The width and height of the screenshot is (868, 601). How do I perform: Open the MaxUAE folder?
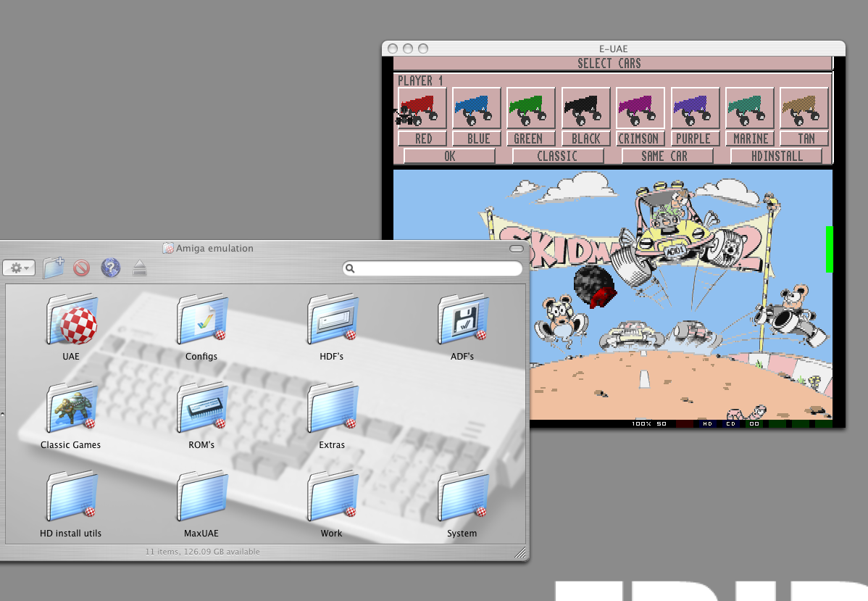point(201,497)
